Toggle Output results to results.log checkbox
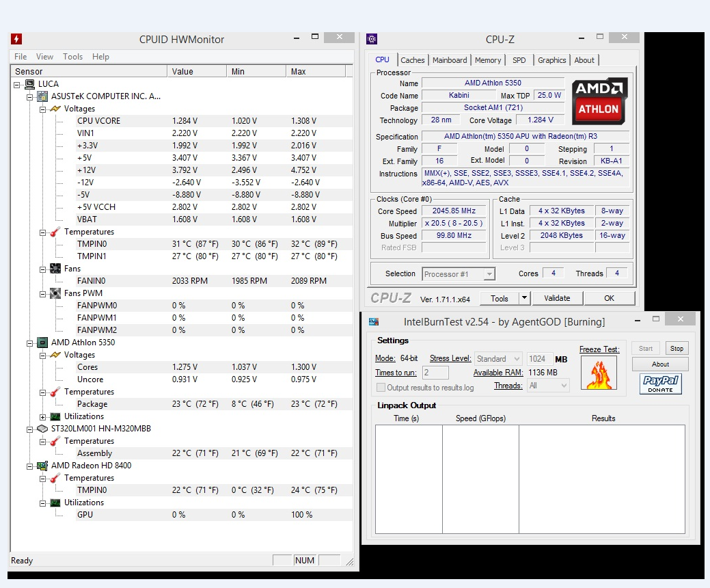The width and height of the screenshot is (710, 588). point(381,388)
